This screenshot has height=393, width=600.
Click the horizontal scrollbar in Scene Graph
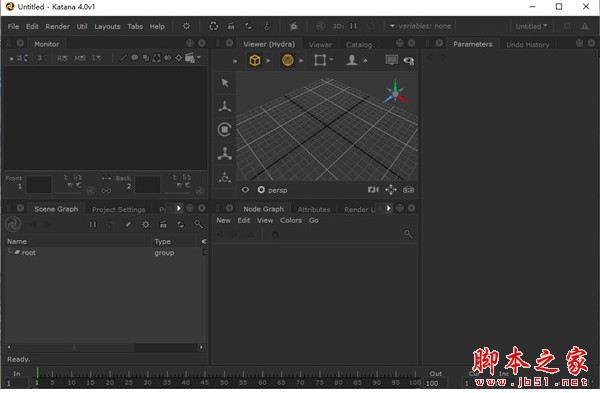tap(105, 347)
